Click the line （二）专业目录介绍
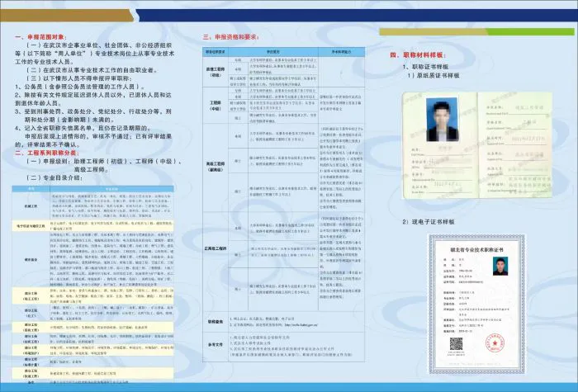The height and width of the screenshot is (392, 578). 54,178
